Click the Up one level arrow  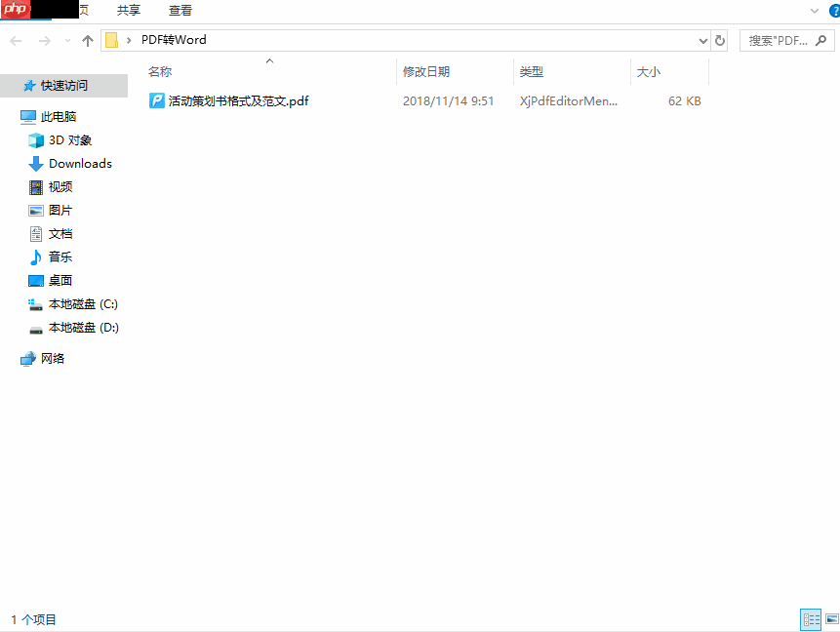(x=87, y=40)
